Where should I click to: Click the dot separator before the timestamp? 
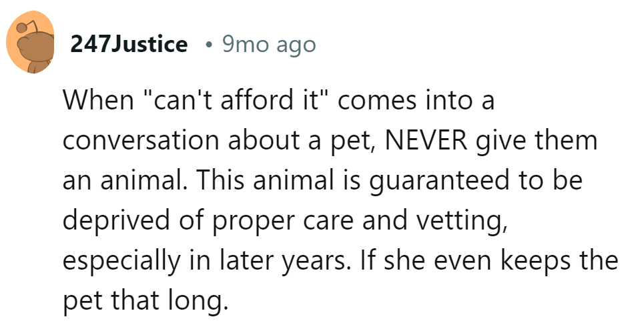209,45
